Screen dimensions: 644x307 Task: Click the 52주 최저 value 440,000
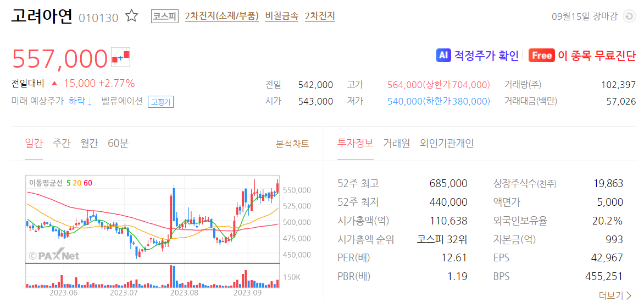448,202
